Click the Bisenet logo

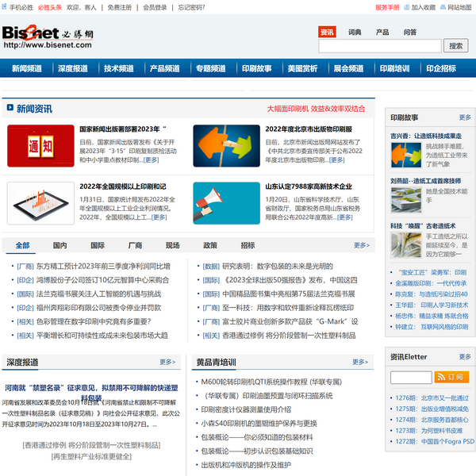41,36
